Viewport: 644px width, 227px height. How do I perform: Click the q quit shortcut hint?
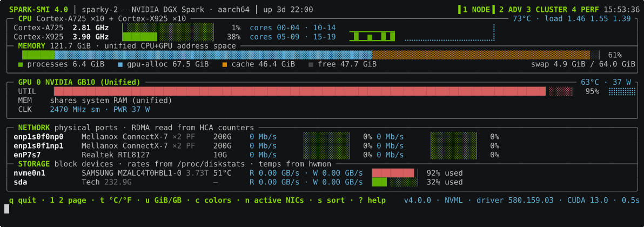[x=23, y=201]
